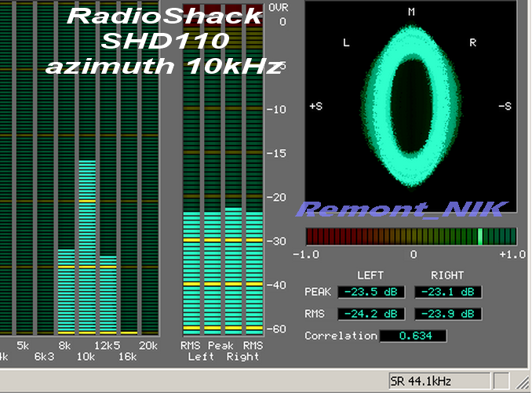Click the left RMS value field
The image size is (532, 393).
(371, 314)
